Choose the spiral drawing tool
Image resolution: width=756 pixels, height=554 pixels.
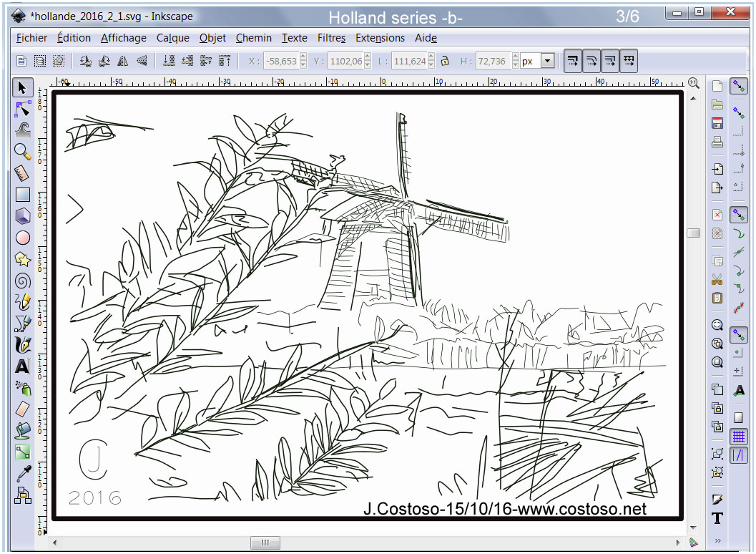[x=22, y=281]
